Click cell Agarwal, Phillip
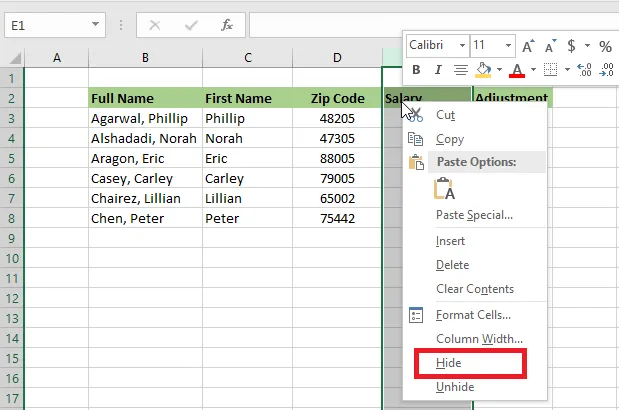 146,118
